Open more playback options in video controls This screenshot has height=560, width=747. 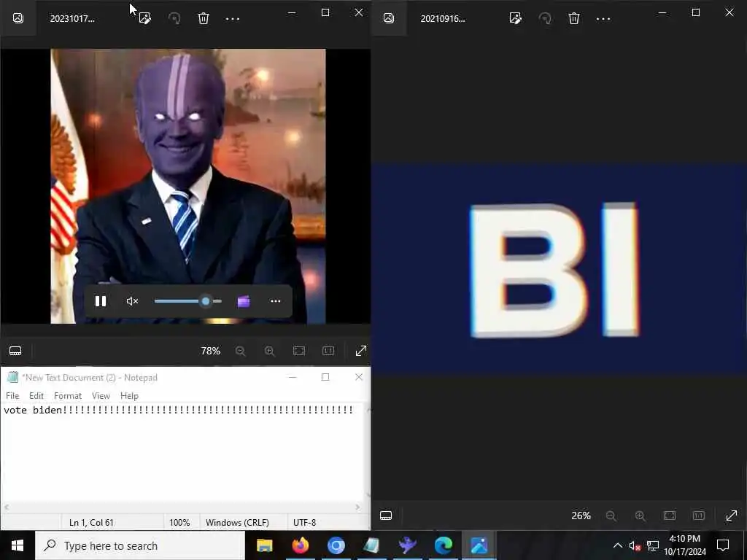(275, 301)
